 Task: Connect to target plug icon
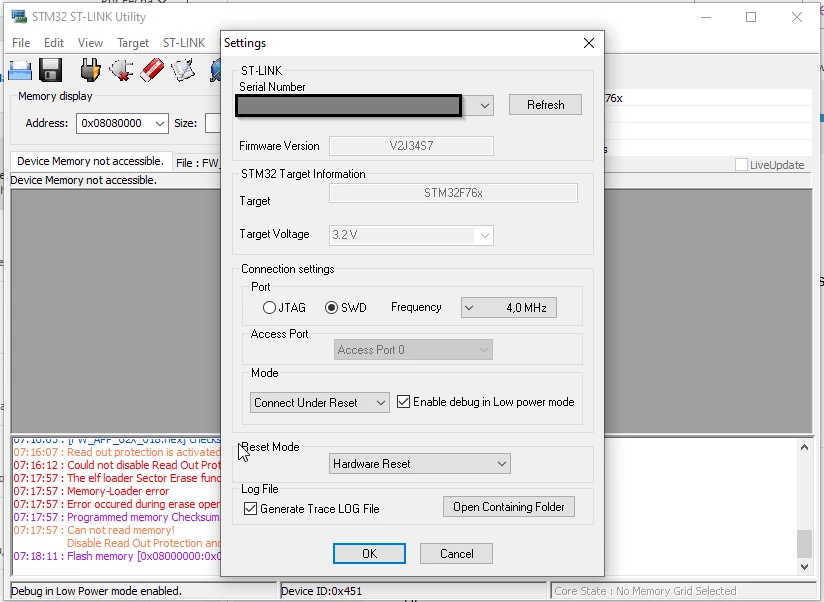[90, 70]
